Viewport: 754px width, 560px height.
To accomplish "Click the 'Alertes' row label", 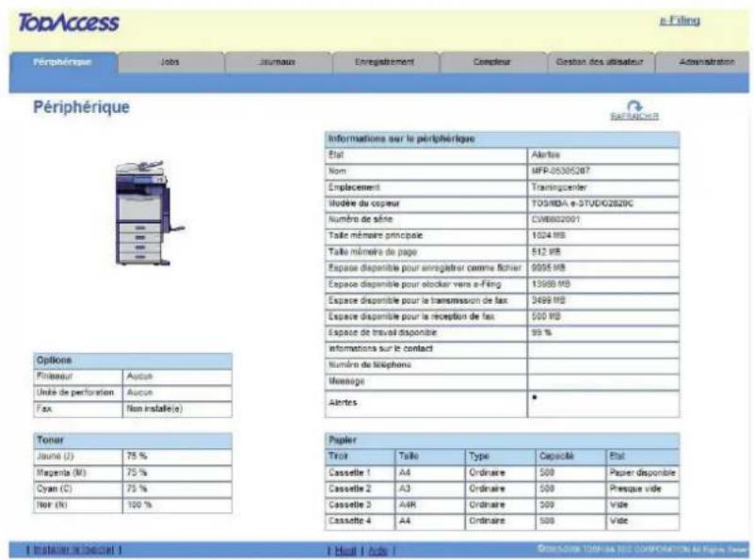I will pyautogui.click(x=343, y=403).
